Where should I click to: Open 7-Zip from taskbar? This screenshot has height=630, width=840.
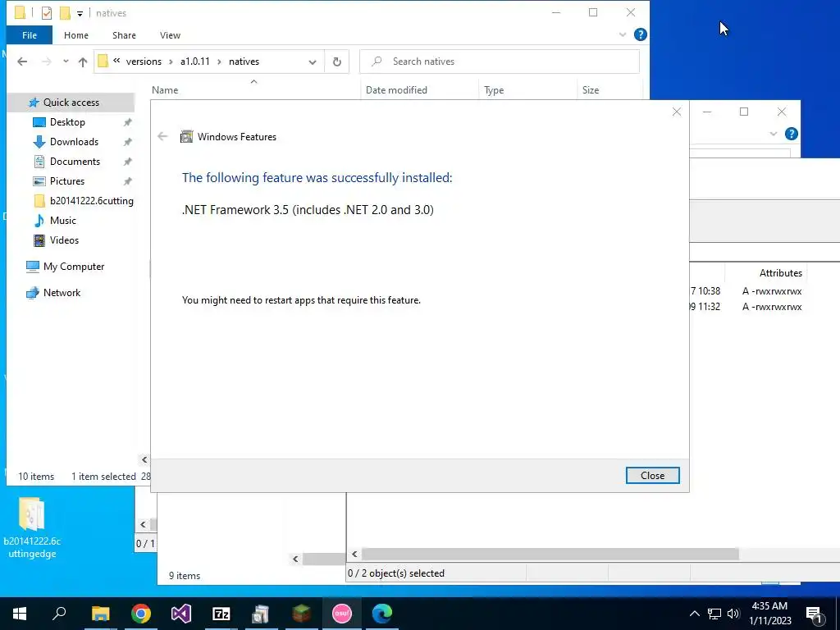tap(221, 614)
